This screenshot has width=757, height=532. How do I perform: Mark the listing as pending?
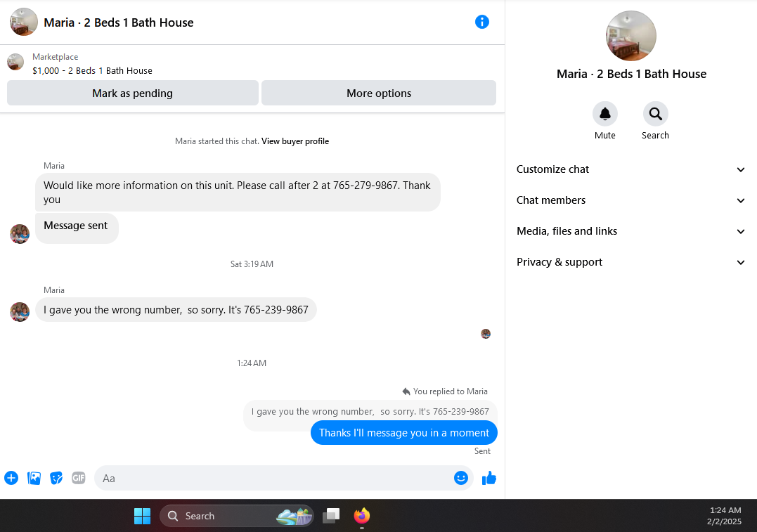pyautogui.click(x=133, y=93)
